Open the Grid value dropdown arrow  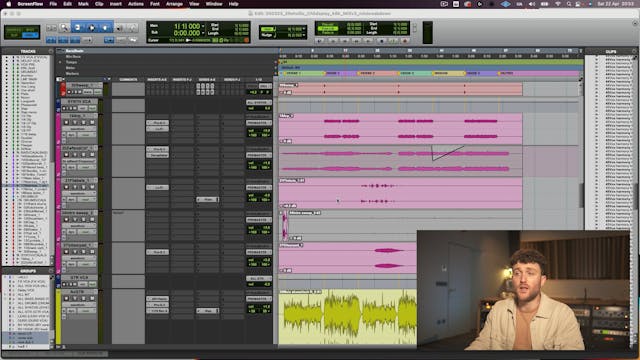(x=304, y=29)
